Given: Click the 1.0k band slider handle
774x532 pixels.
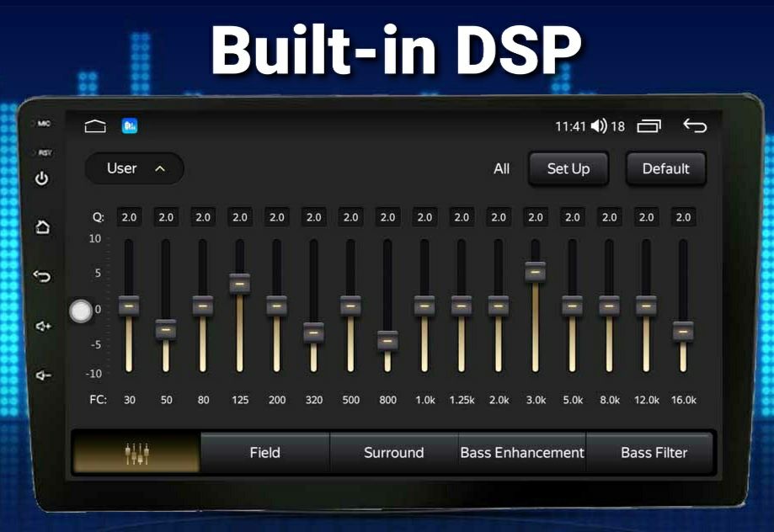Looking at the screenshot, I should (x=424, y=306).
